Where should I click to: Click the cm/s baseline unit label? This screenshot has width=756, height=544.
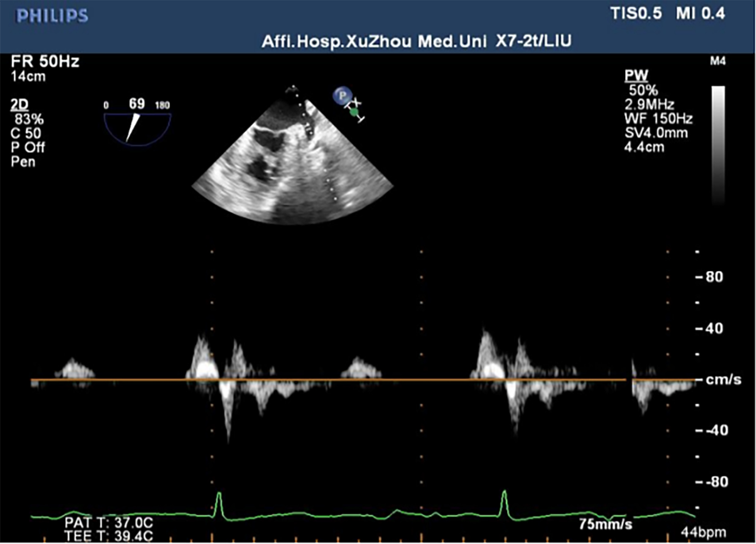pos(723,380)
